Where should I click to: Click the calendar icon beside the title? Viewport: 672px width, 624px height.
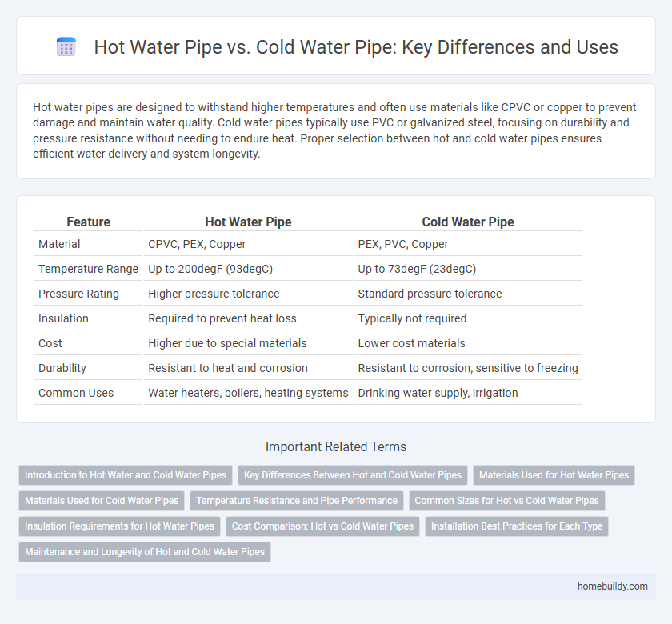[66, 46]
